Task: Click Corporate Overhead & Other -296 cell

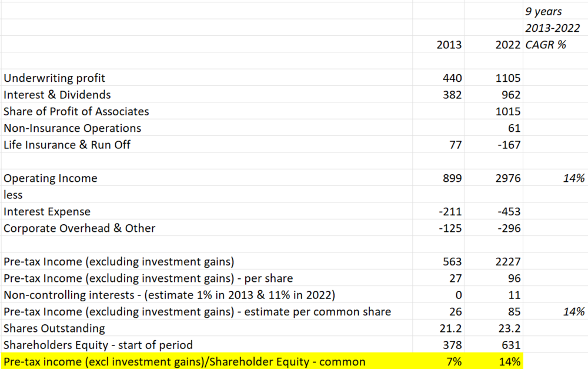Action: tap(493, 228)
